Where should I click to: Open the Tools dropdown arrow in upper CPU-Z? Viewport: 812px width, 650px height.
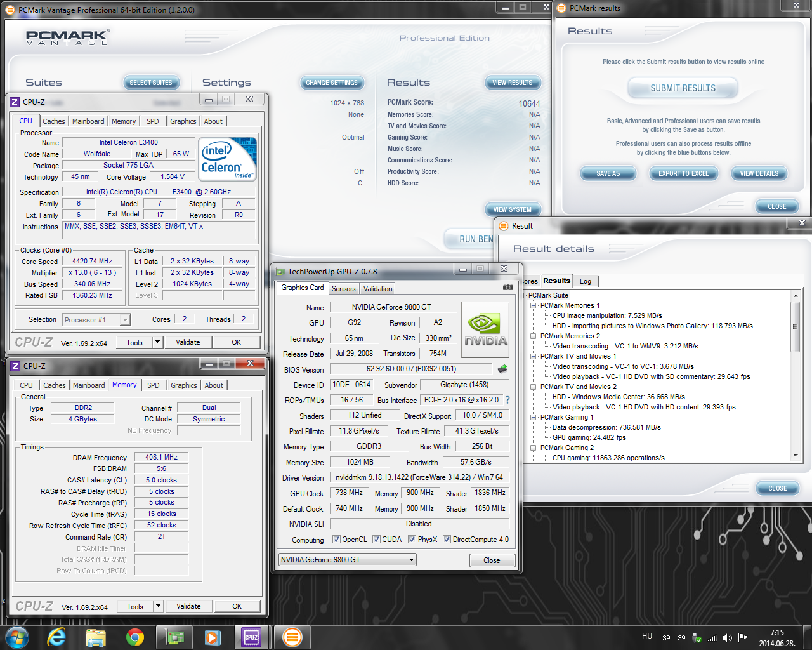click(157, 342)
